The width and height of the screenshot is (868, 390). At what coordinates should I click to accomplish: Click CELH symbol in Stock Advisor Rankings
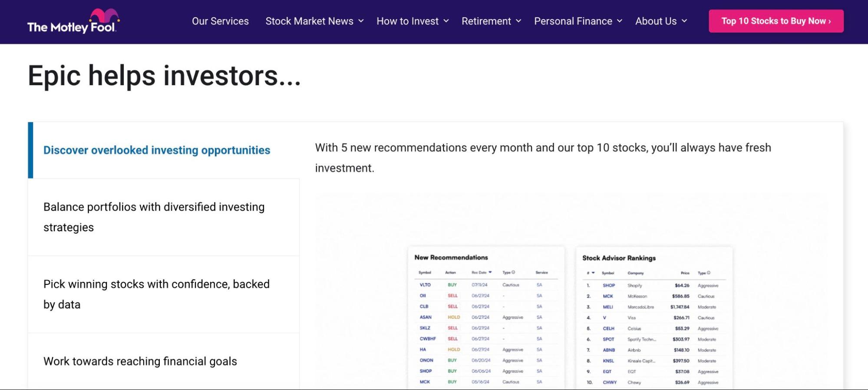pos(608,328)
